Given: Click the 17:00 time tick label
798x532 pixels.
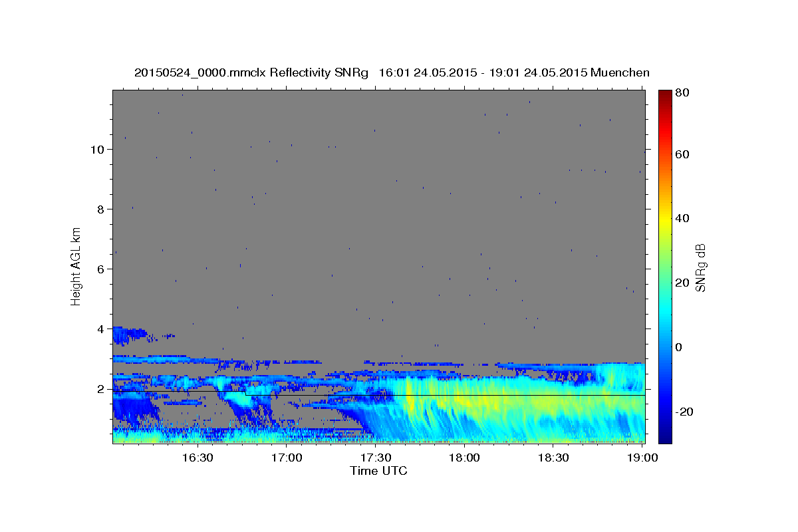Looking at the screenshot, I should (287, 458).
